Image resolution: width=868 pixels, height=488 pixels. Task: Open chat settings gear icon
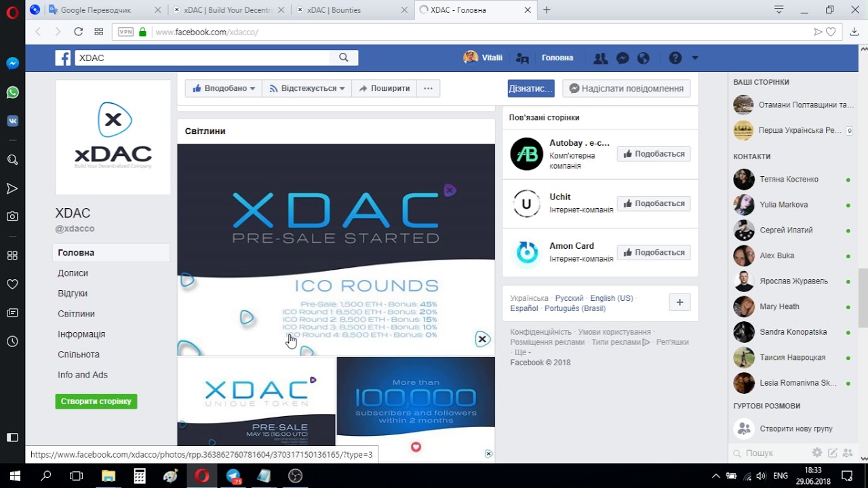click(817, 453)
